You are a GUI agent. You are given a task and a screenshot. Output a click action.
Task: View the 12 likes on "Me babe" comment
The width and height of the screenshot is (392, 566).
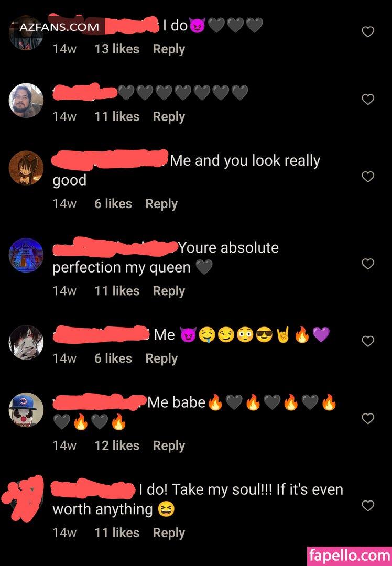click(117, 445)
